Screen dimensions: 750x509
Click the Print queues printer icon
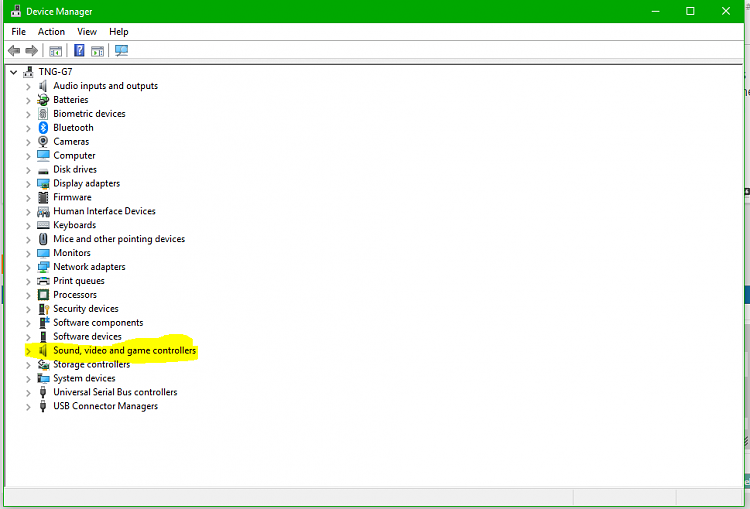click(43, 281)
